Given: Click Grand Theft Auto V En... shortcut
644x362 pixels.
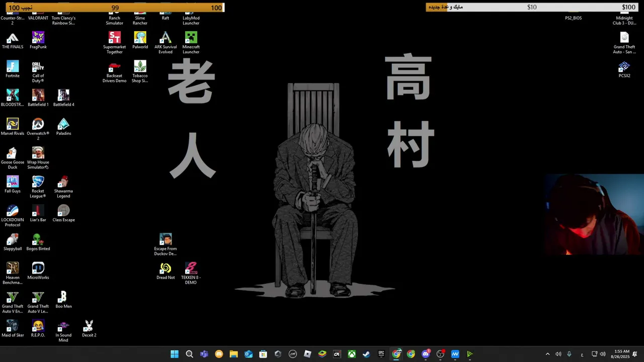Looking at the screenshot, I should pos(13,302).
